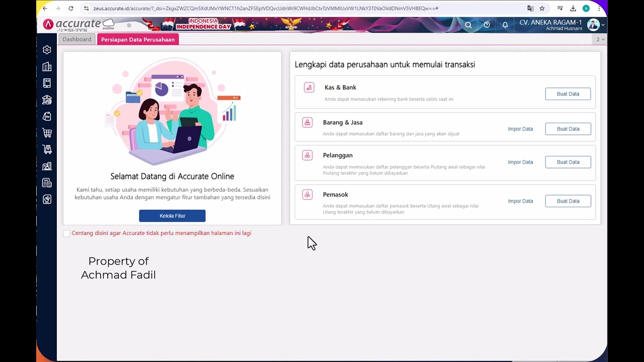Open the Sales price-tag sidebar icon
Image resolution: width=644 pixels, height=362 pixels.
click(x=47, y=116)
